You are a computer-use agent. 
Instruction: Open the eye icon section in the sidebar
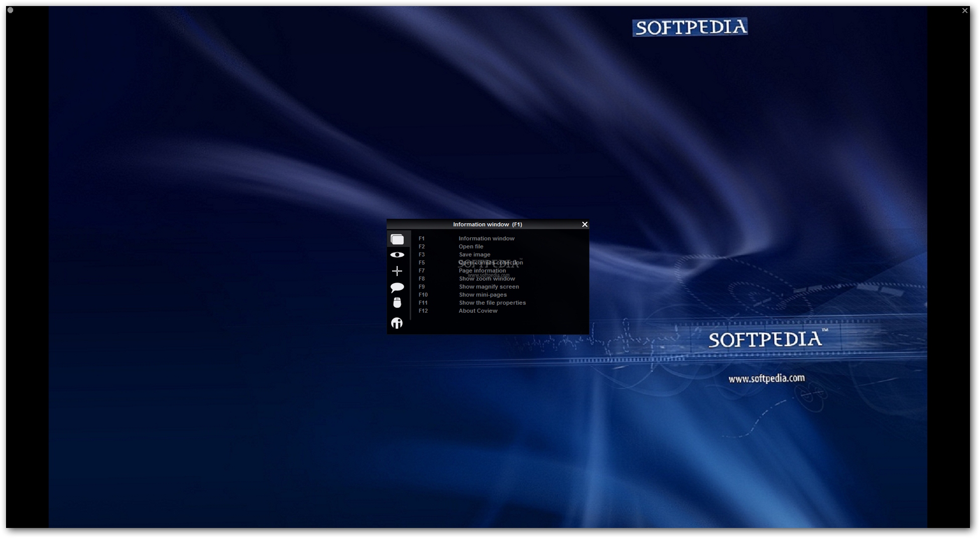397,255
